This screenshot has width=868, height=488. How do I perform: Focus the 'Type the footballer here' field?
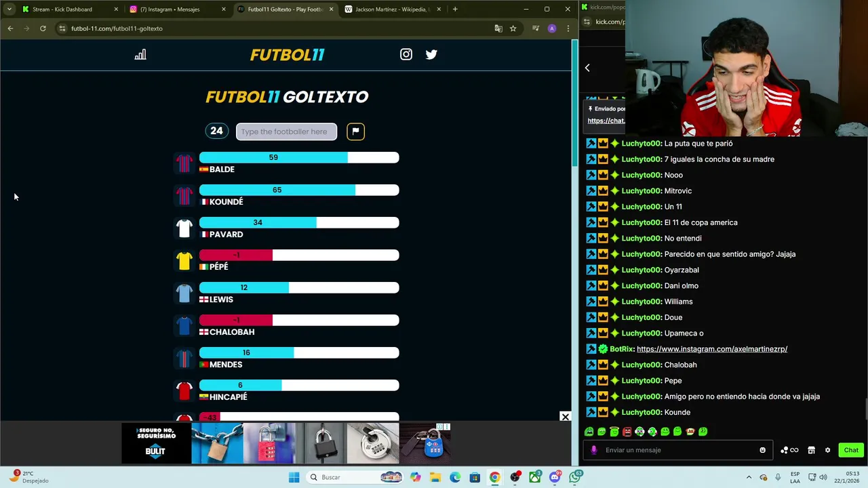(x=286, y=131)
